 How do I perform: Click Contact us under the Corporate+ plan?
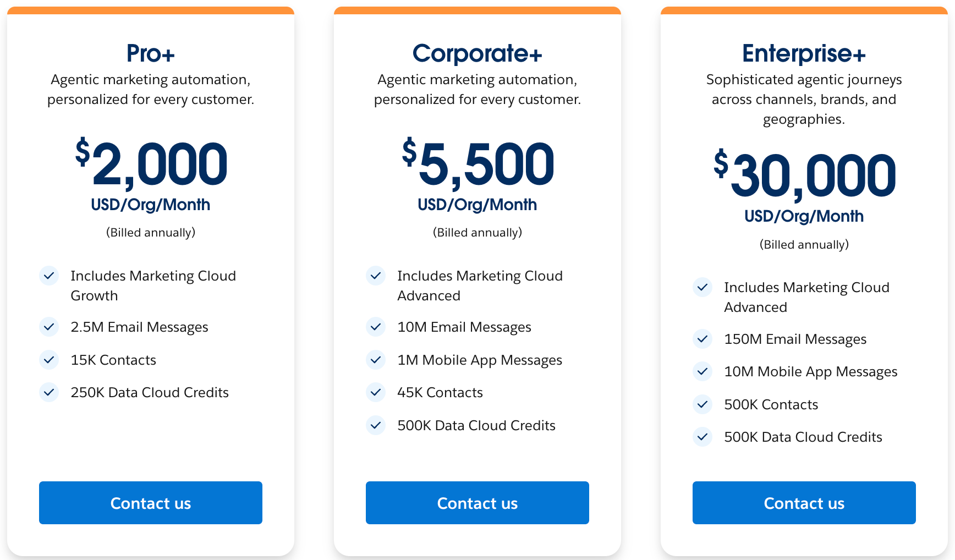477,503
